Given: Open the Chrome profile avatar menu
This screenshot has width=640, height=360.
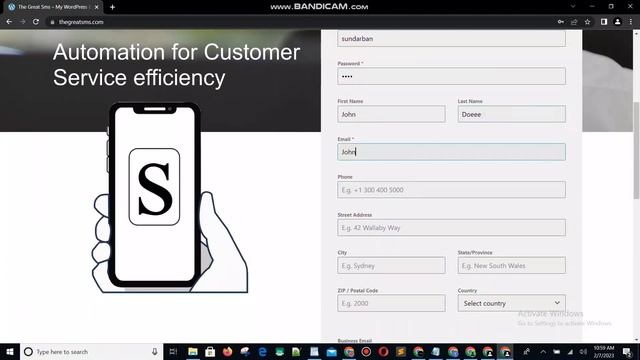Looking at the screenshot, I should pyautogui.click(x=618, y=22).
